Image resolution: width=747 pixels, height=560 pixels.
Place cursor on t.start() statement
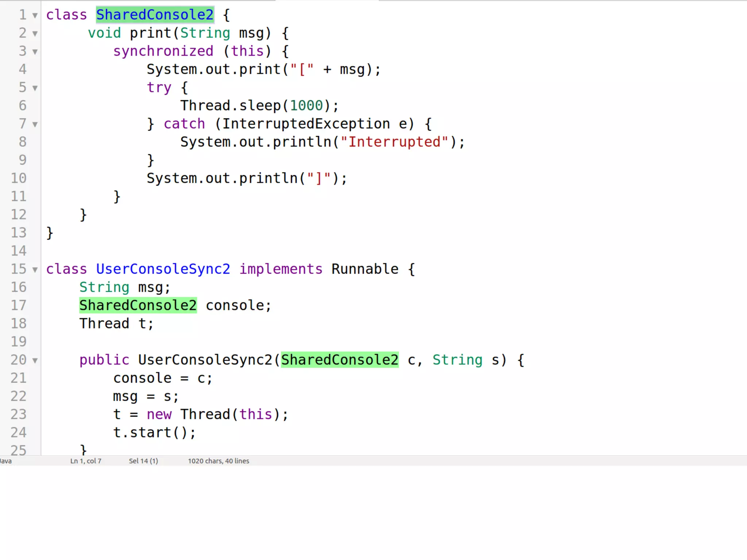[154, 432]
